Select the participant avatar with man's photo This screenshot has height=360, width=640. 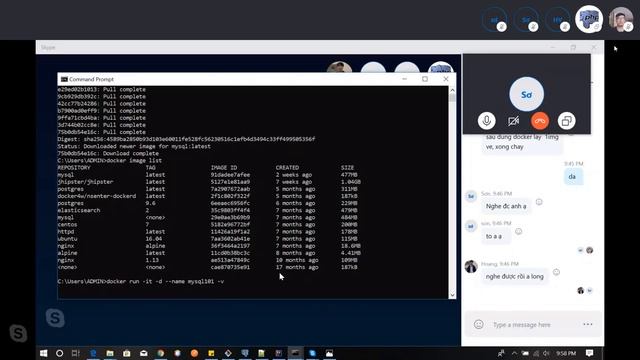tap(620, 19)
